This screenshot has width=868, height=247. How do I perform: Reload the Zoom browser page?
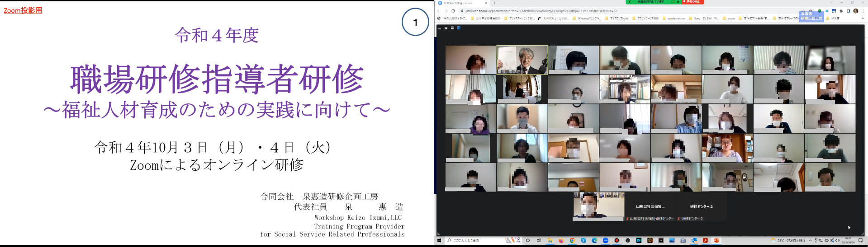[453, 11]
